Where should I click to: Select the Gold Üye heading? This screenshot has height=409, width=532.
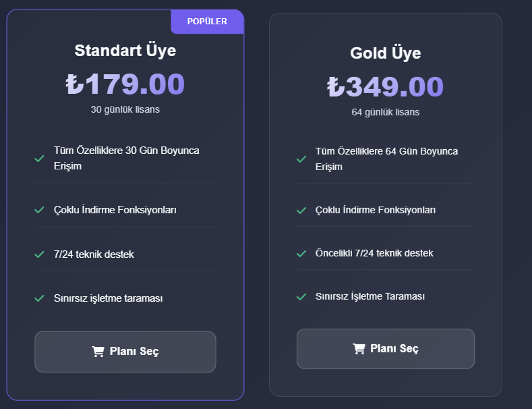(386, 53)
